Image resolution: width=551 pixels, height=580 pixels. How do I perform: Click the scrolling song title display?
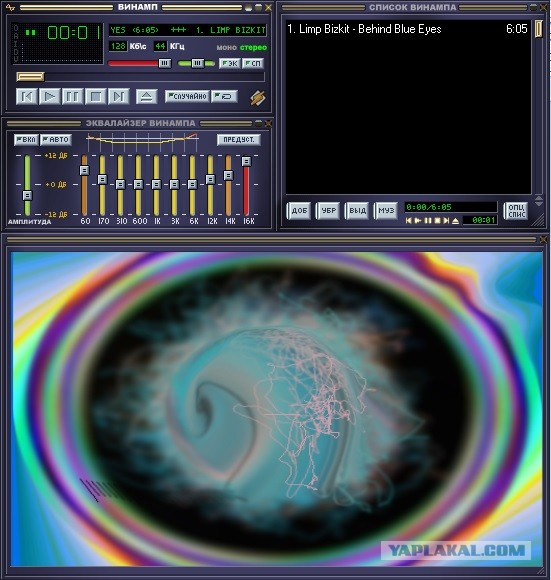point(187,30)
